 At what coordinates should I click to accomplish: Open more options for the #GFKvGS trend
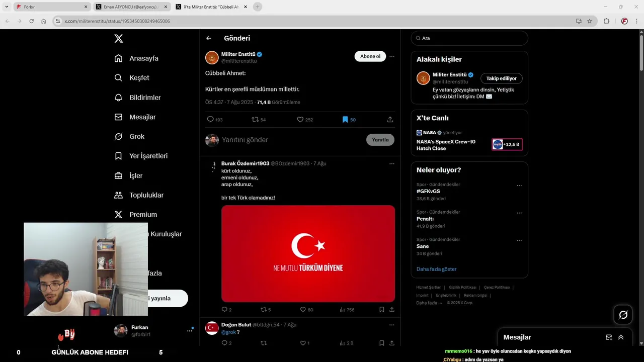(x=519, y=186)
